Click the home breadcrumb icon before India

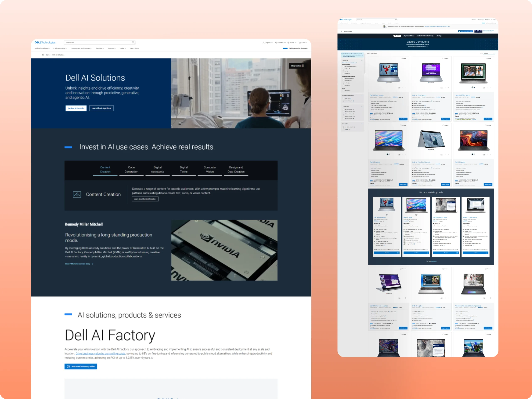[x=43, y=55]
